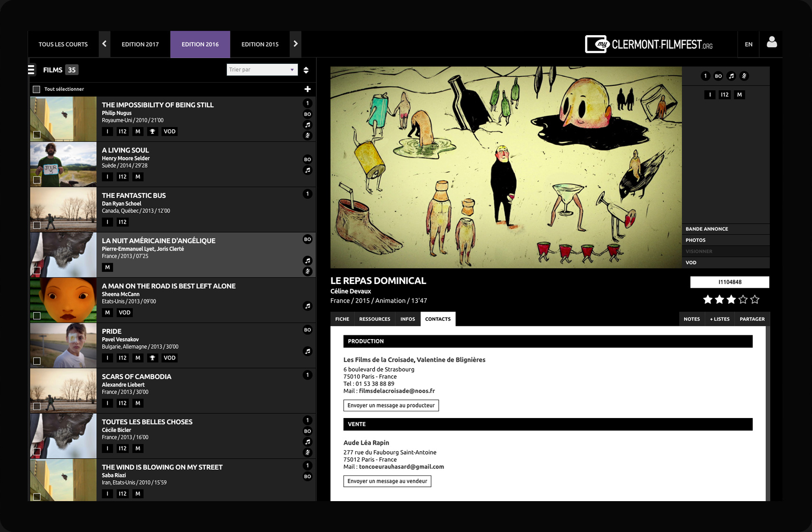Click trophy icon on The Impossibility of Being Still
Screen dimensions: 812x532
click(152, 132)
